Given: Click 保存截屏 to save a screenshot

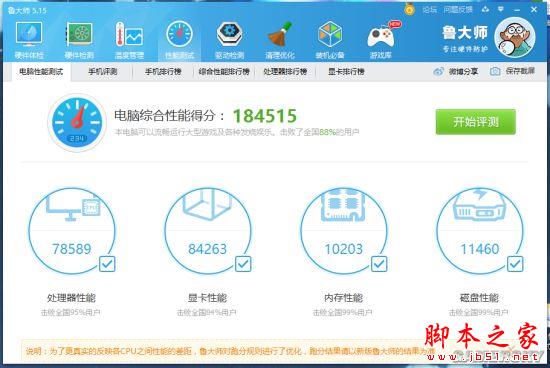Looking at the screenshot, I should click(x=512, y=71).
